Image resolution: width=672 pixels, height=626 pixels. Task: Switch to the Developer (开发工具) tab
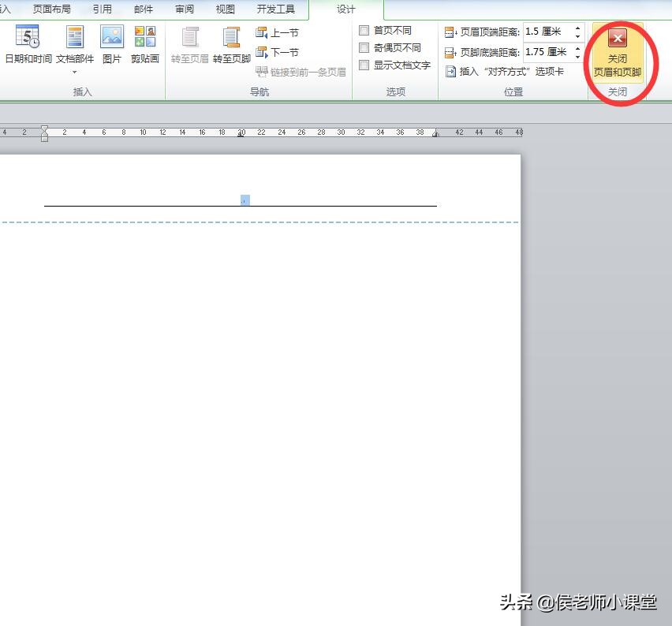click(275, 9)
